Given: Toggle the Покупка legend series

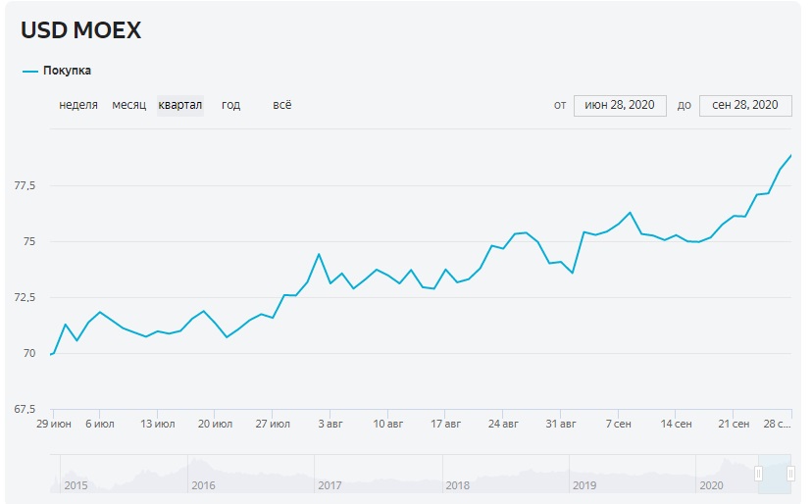Looking at the screenshot, I should (67, 71).
